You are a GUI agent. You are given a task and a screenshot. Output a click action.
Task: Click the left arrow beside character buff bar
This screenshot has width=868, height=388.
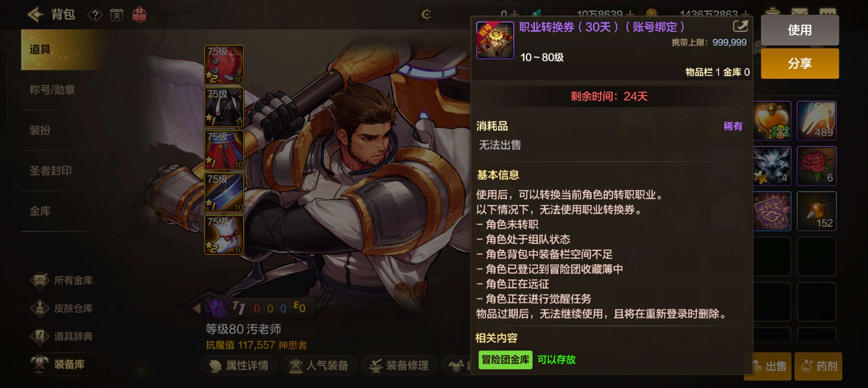click(196, 308)
